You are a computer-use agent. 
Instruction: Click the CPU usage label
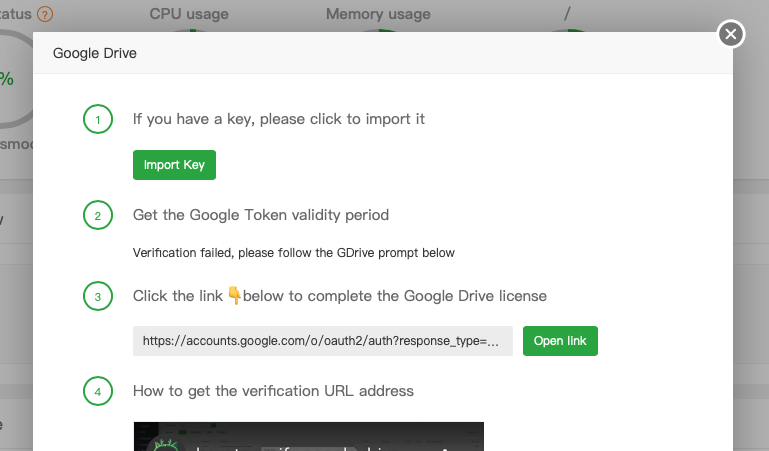click(189, 15)
